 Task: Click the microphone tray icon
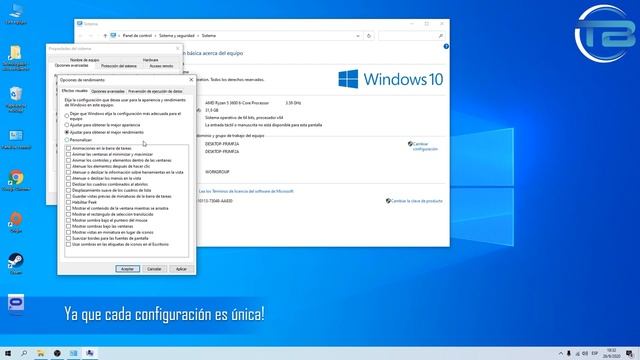[569, 353]
